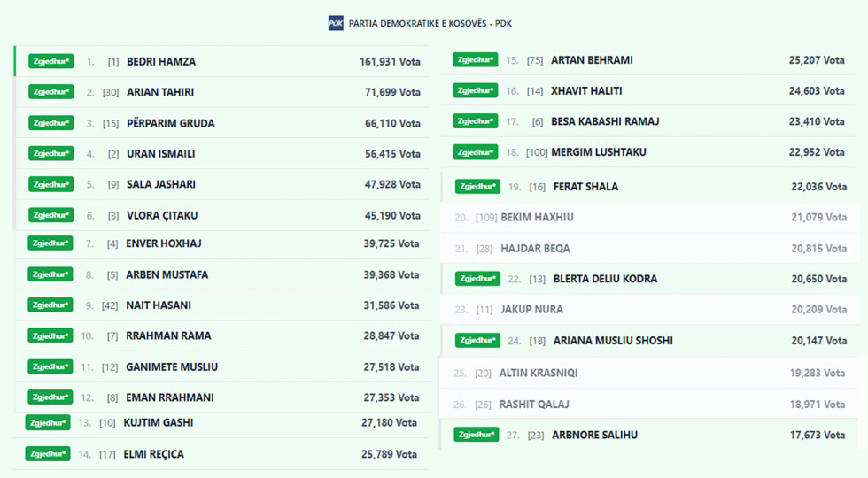The height and width of the screenshot is (478, 868).
Task: Select the Zgjedhur badge for Blerta Deliu Kodra
Action: (x=477, y=279)
